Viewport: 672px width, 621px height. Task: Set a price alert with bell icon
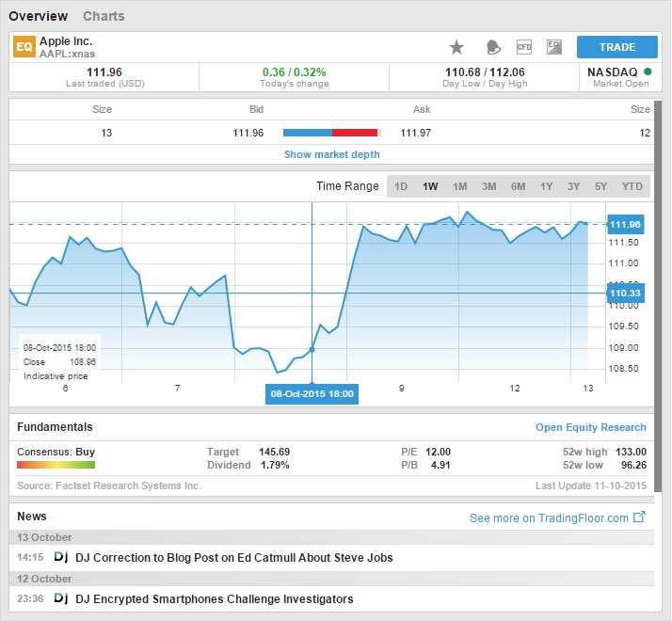tap(493, 47)
